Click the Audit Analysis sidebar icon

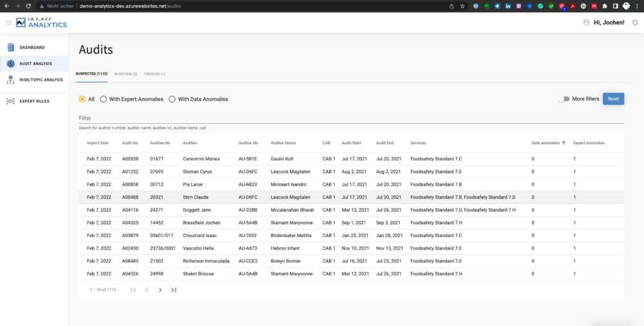click(x=11, y=64)
